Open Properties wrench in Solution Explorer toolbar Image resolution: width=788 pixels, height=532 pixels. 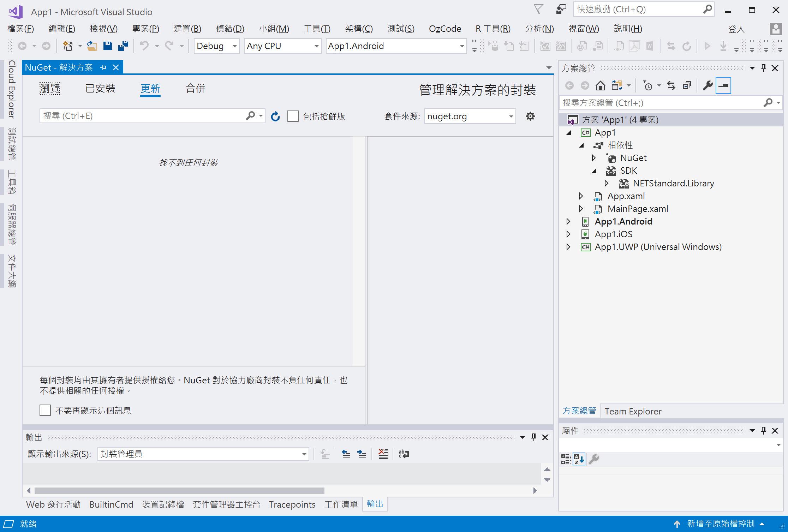coord(708,85)
